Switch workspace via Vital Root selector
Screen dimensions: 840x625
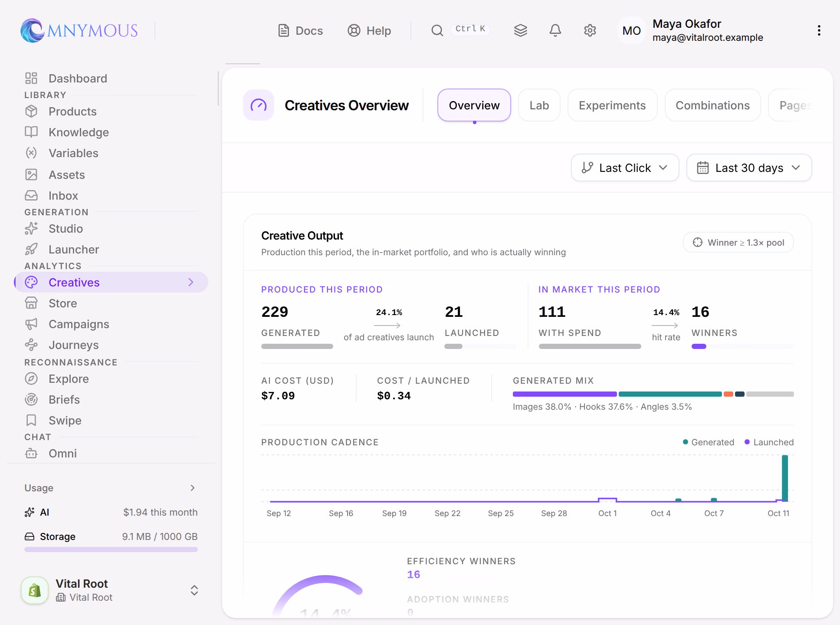[x=111, y=590]
